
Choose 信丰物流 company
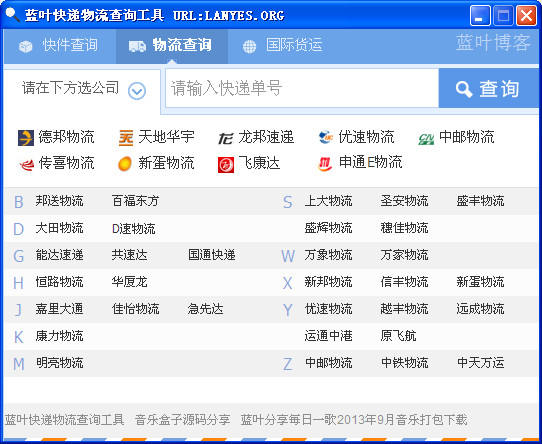404,282
